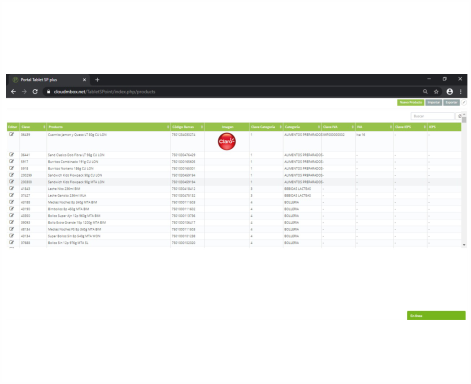Edit Sandwich Kids Flowpack CU LON row
The width and height of the screenshot is (471, 384).
11,175
